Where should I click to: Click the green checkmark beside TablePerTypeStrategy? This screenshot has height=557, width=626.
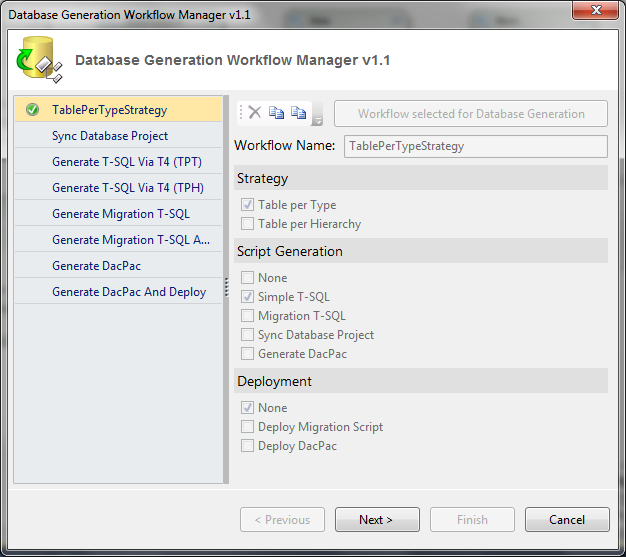(32, 109)
